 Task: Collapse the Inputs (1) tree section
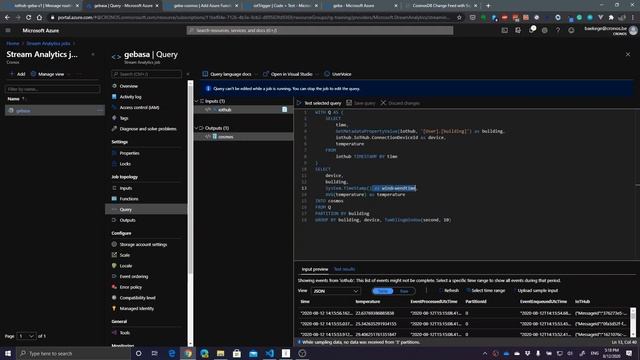[x=196, y=101]
